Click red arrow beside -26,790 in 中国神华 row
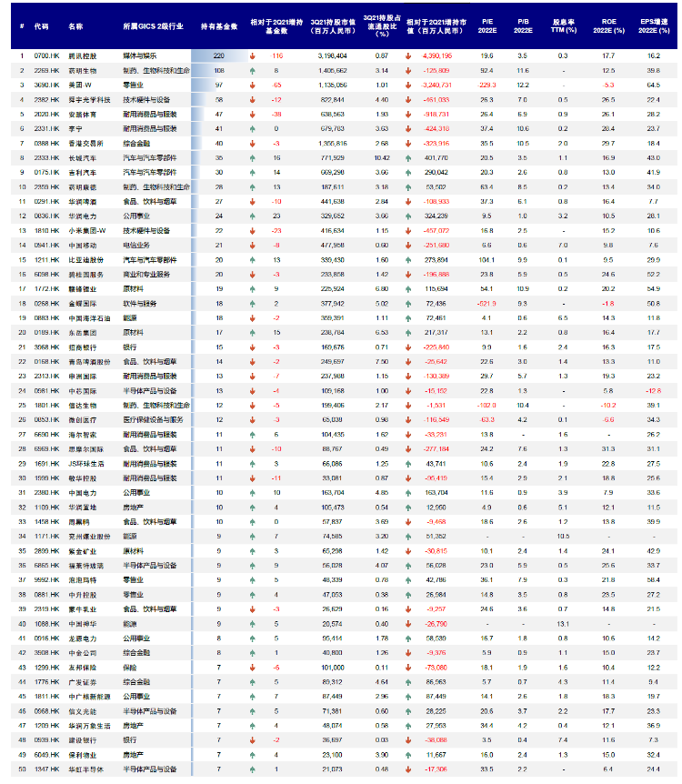682x784 pixels. pyautogui.click(x=408, y=624)
